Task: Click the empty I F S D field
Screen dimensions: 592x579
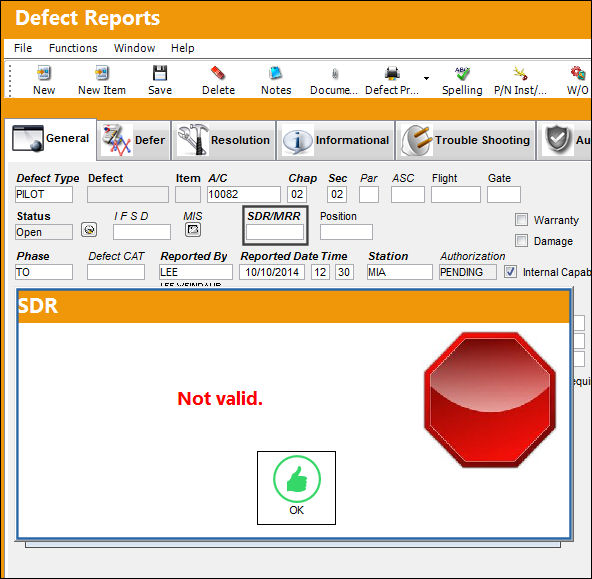Action: (142, 232)
